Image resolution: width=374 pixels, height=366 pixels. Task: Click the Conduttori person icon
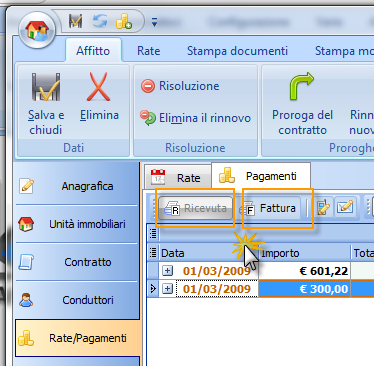26,300
